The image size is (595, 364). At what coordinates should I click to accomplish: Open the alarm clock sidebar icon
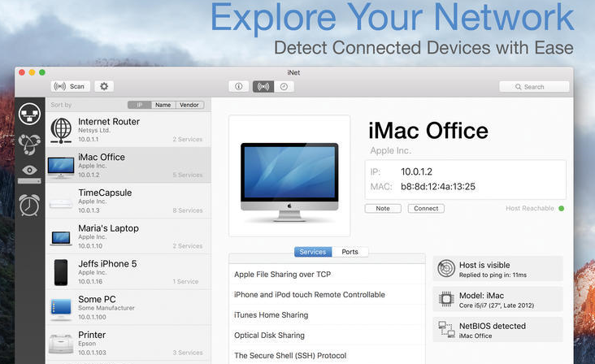point(30,205)
